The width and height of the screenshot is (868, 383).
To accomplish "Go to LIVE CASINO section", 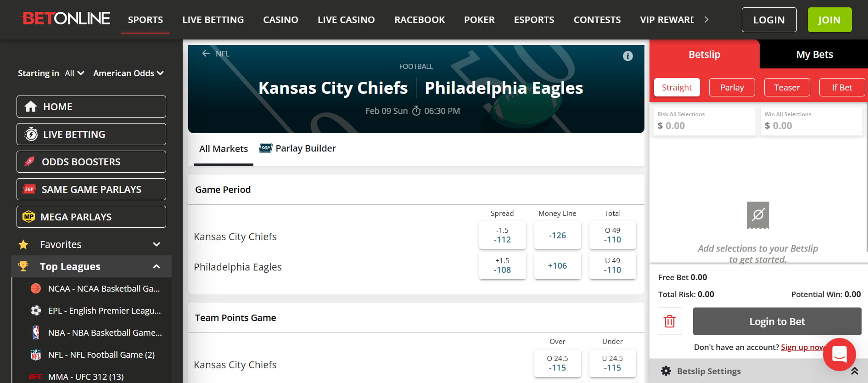I will point(346,20).
